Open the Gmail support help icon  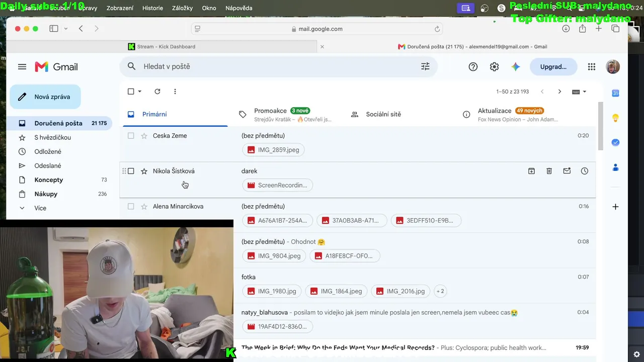(x=473, y=67)
